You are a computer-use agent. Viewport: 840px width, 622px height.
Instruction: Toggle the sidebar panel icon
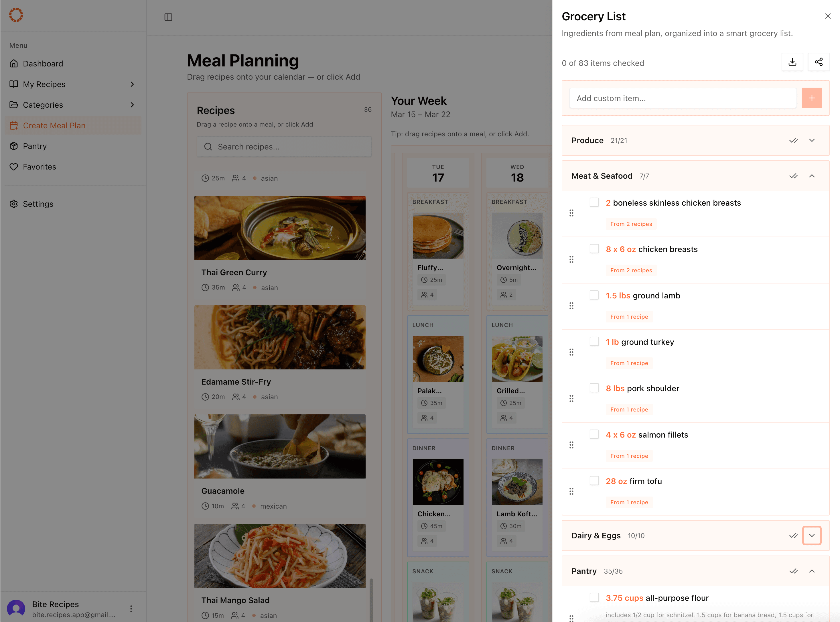tap(168, 17)
